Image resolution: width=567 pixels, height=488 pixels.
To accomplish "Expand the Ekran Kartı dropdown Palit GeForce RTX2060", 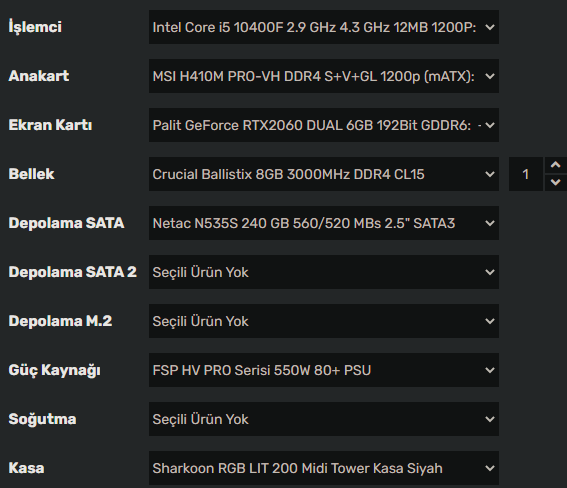I will click(x=324, y=125).
